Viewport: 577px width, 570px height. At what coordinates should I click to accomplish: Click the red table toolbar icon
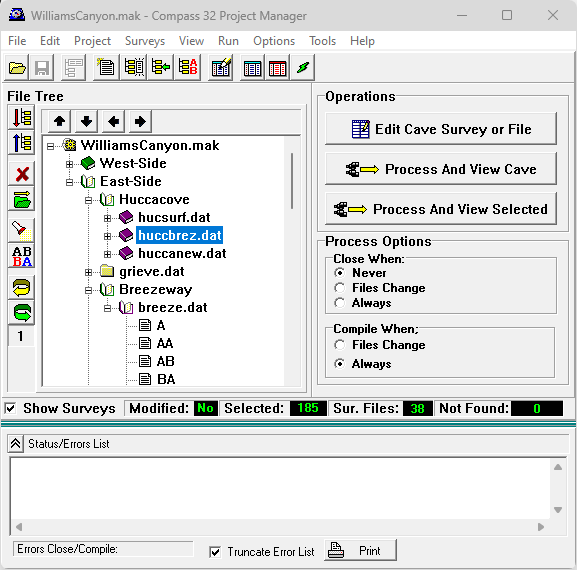[x=277, y=67]
